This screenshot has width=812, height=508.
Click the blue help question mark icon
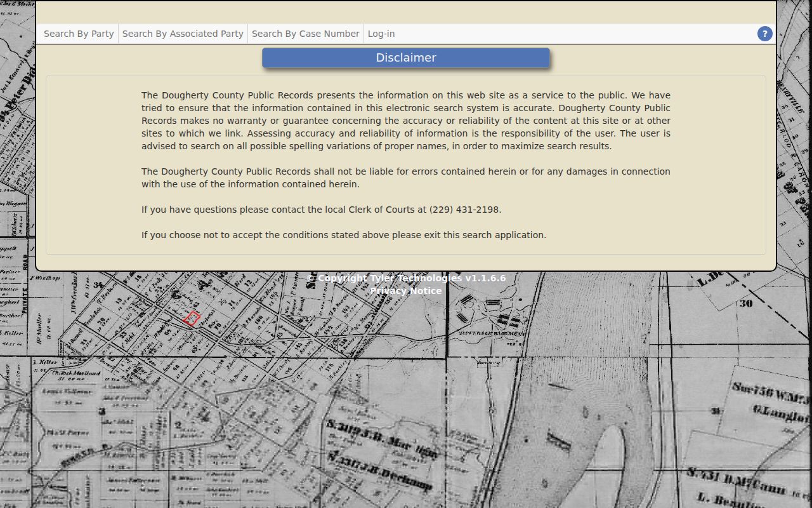coord(765,34)
